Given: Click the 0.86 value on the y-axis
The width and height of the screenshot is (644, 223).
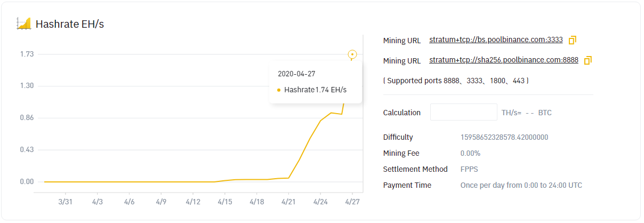Looking at the screenshot, I should [x=27, y=118].
